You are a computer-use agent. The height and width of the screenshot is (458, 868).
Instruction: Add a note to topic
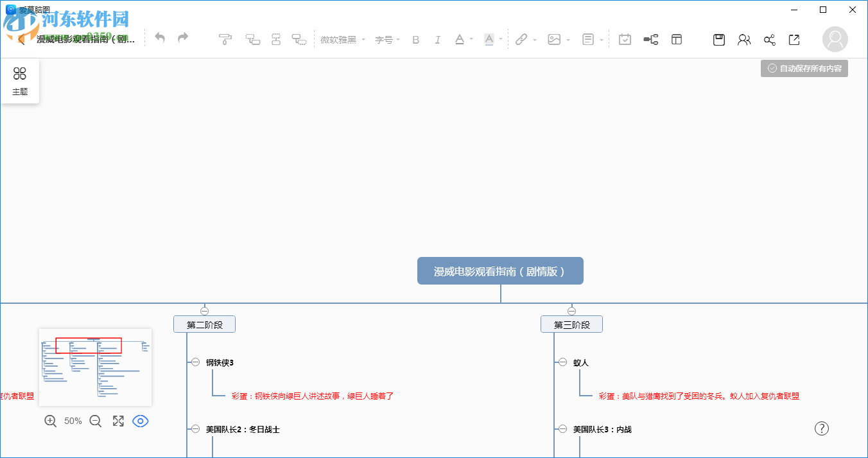[588, 40]
